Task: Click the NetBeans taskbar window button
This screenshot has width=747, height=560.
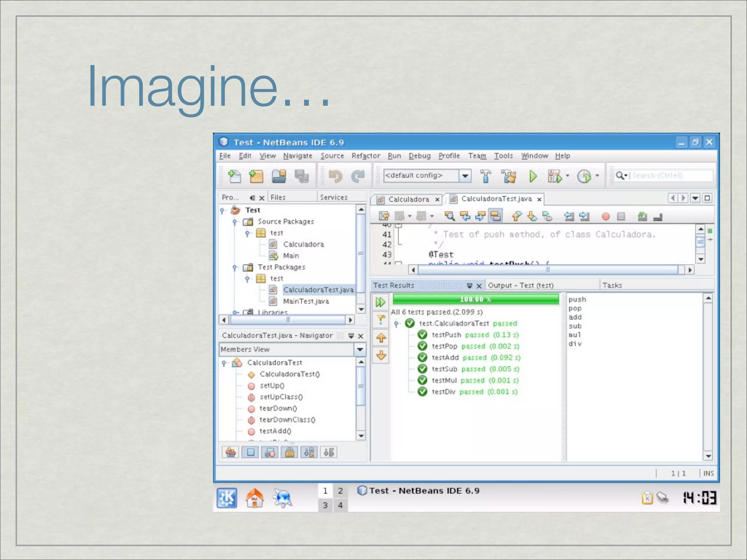Action: [418, 491]
